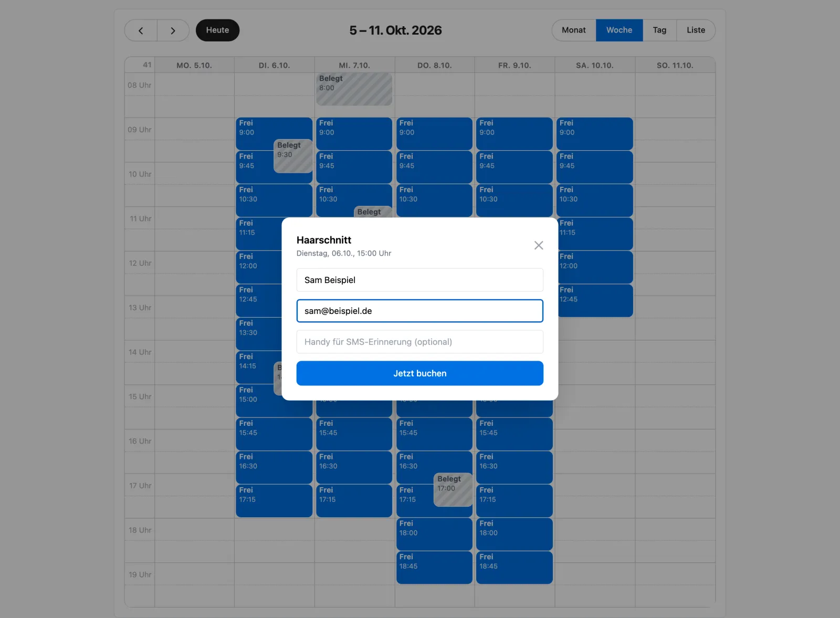Screen dimensions: 840x618
Task: Focus the name field Sam Beispiel
Action: [419, 280]
